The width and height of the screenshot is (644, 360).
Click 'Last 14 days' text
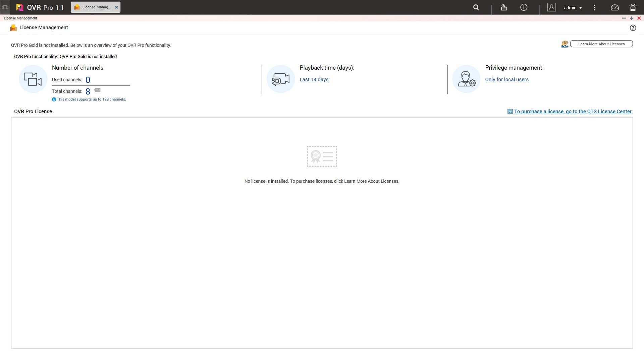pos(314,79)
